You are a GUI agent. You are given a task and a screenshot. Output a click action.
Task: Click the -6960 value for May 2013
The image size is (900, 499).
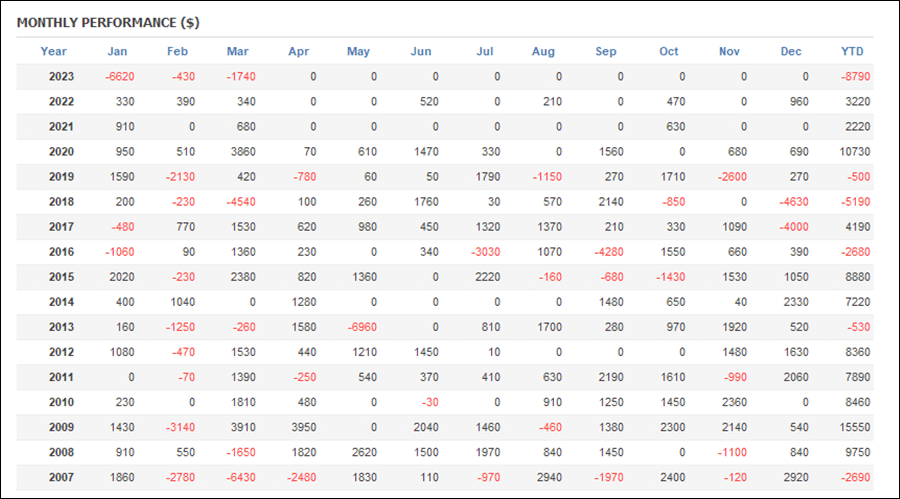pos(362,327)
